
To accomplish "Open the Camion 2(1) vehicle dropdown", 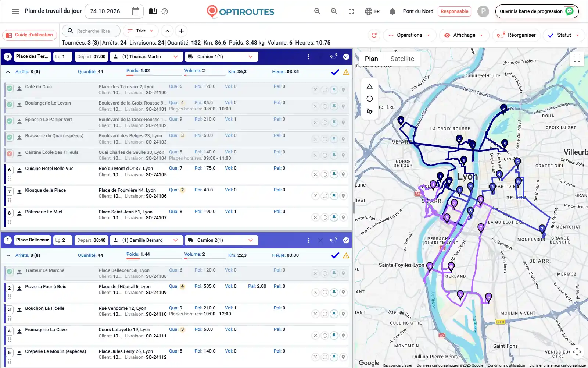I will click(221, 240).
